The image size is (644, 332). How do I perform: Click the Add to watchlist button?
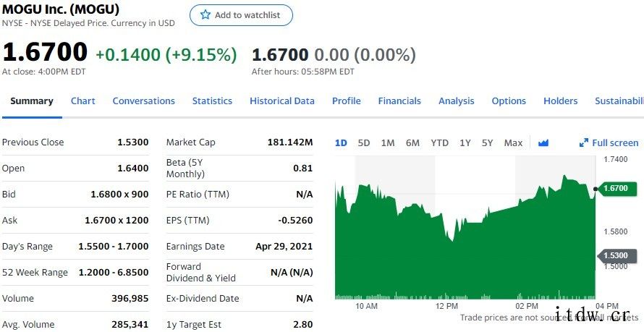[x=241, y=15]
